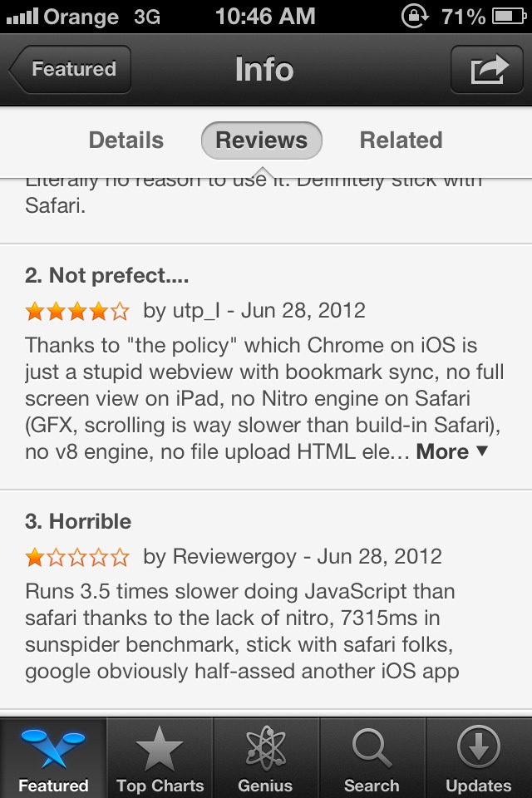Select the Reviews tab
The height and width of the screenshot is (798, 532).
point(262,140)
